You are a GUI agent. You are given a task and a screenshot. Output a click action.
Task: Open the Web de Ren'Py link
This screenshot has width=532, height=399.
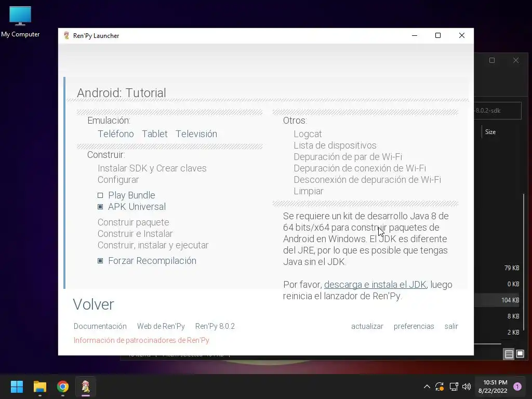161,326
